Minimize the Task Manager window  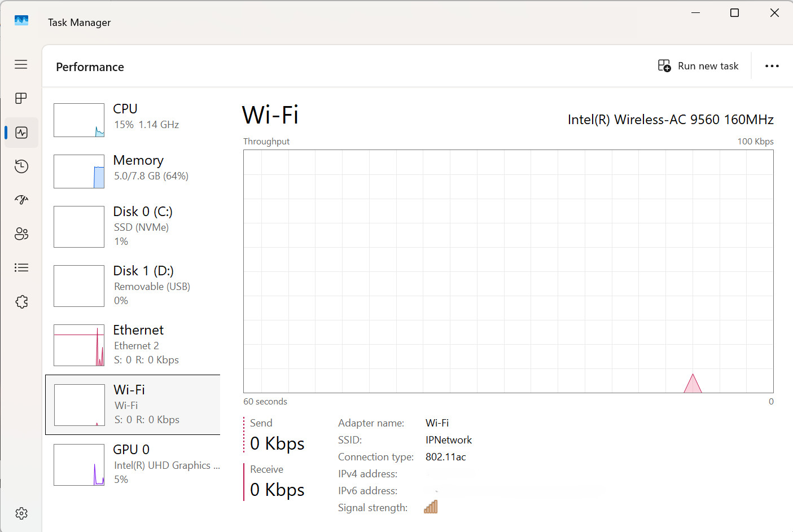tap(695, 12)
